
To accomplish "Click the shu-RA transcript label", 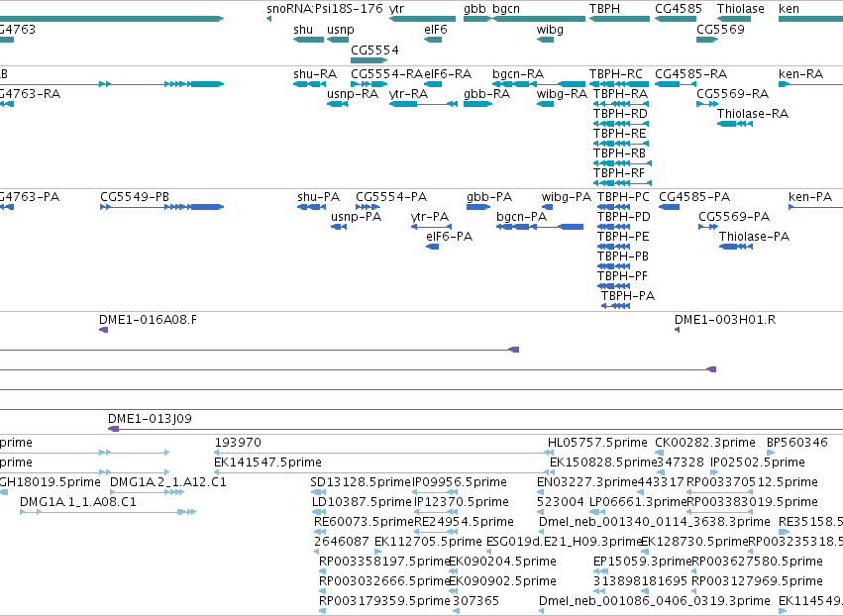I will pos(315,73).
